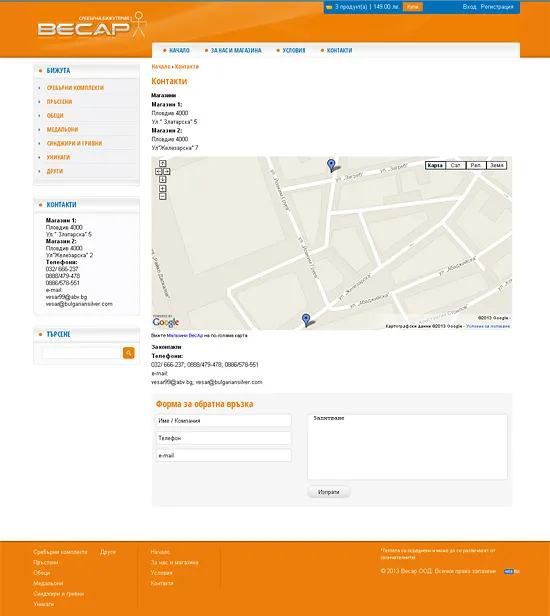Click the Изпрати submit button

coord(328,492)
